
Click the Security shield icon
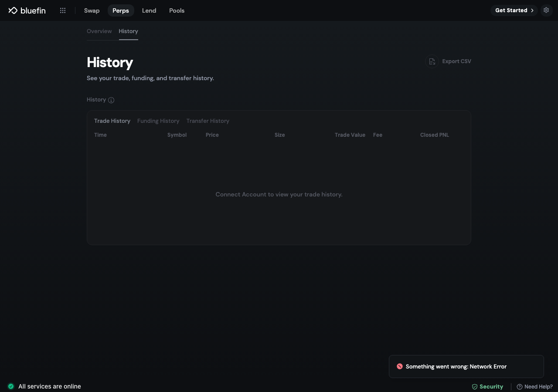point(475,387)
